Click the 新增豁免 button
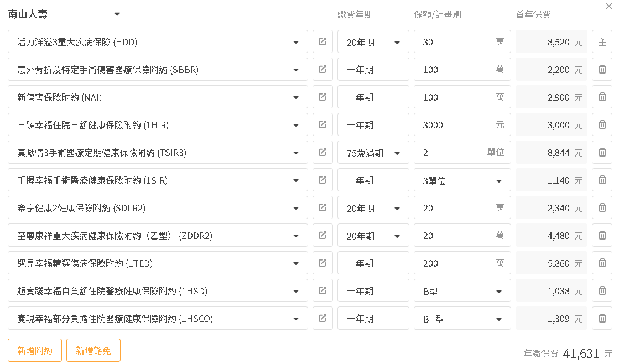Viewport: 619px width, 364px height. (x=93, y=350)
